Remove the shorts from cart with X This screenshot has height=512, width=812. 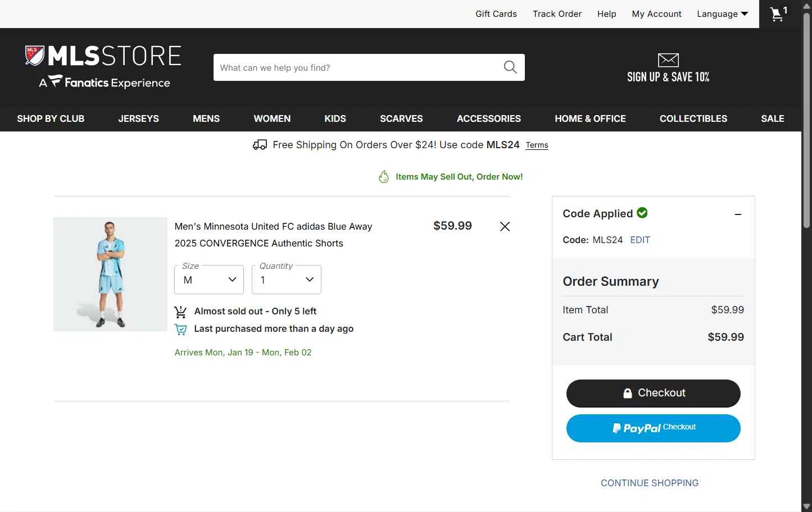(x=505, y=226)
